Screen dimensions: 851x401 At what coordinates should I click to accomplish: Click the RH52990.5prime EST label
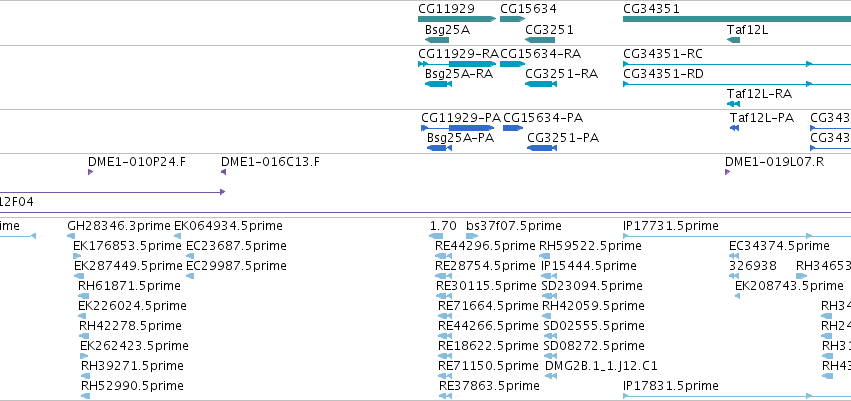132,386
